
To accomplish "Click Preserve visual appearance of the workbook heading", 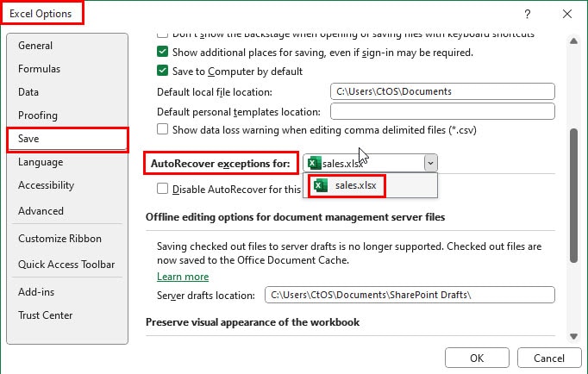I will click(x=253, y=322).
